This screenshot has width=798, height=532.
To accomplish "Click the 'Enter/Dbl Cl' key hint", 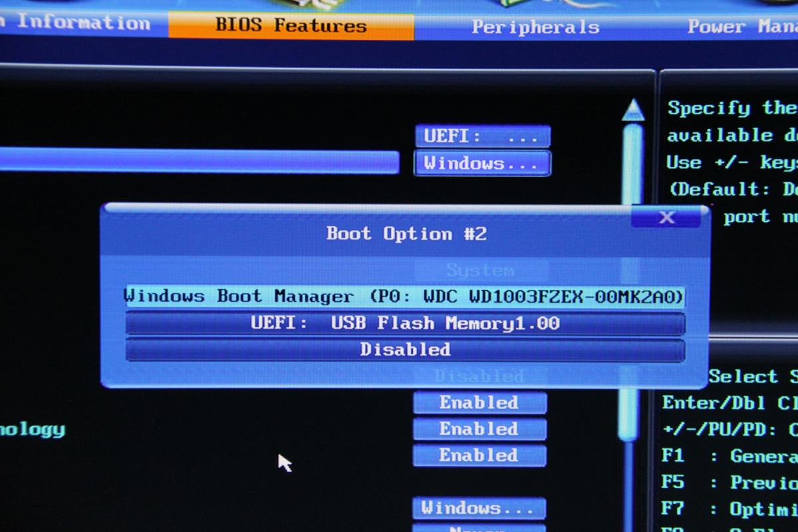I will click(730, 403).
